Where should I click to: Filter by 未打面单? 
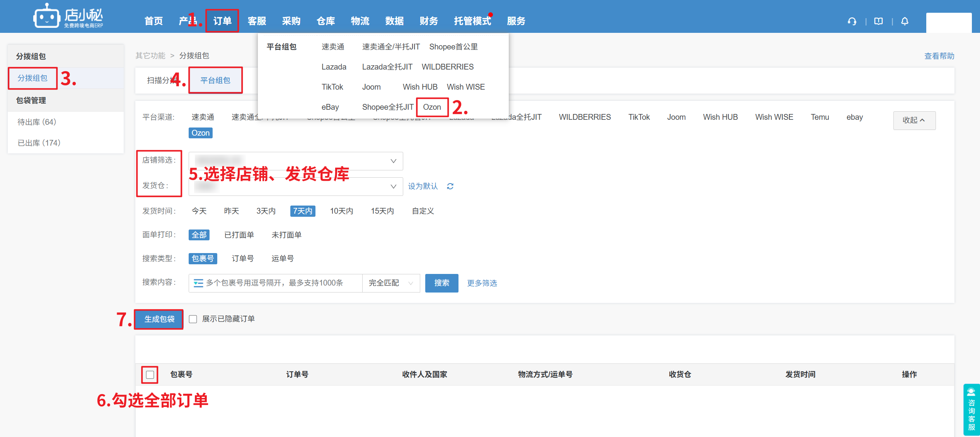pyautogui.click(x=286, y=235)
